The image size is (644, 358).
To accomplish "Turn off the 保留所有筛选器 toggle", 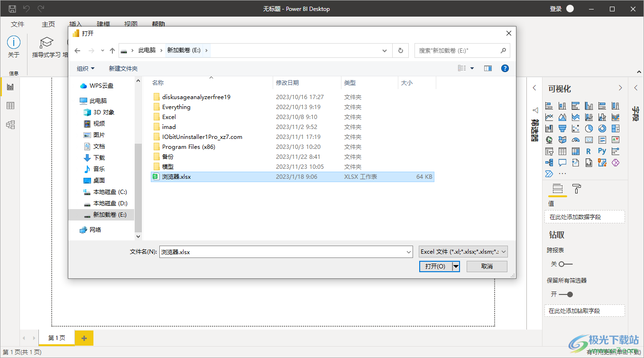I will pyautogui.click(x=566, y=294).
